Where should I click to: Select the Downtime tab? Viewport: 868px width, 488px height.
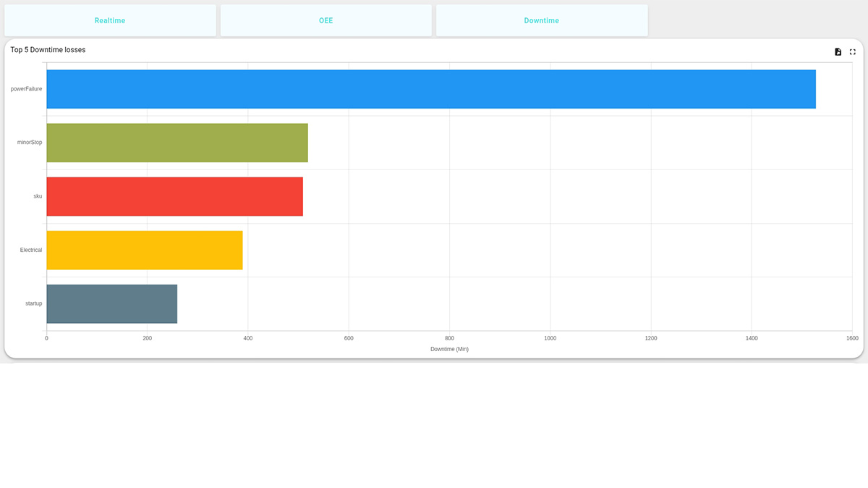click(x=541, y=20)
